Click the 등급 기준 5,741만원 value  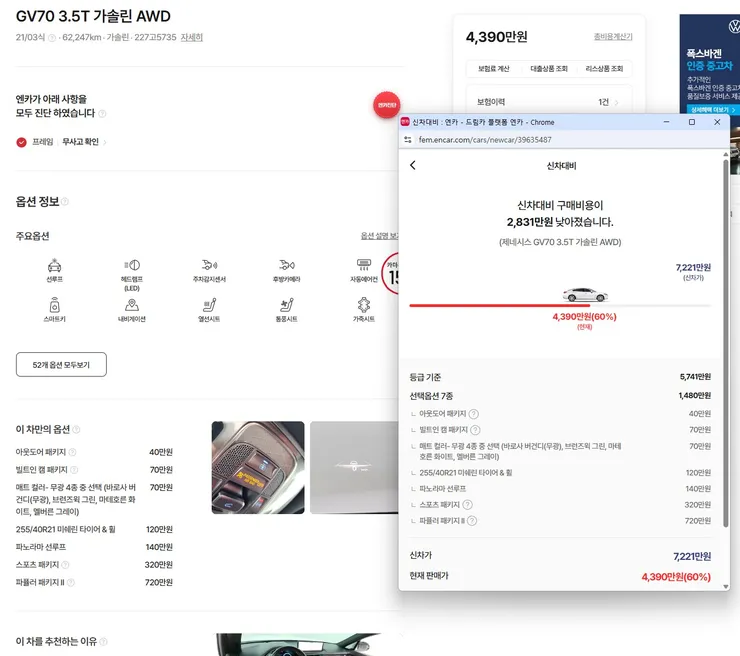pos(695,377)
